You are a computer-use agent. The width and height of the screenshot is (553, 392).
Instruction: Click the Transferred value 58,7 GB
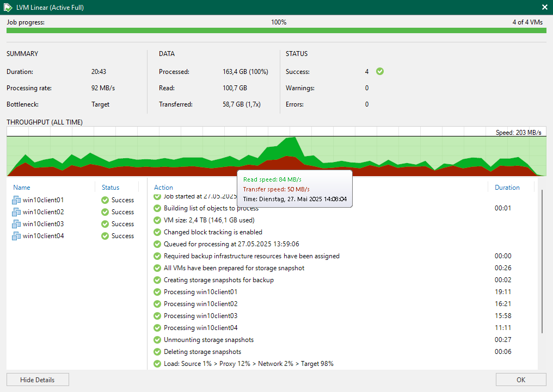click(242, 104)
